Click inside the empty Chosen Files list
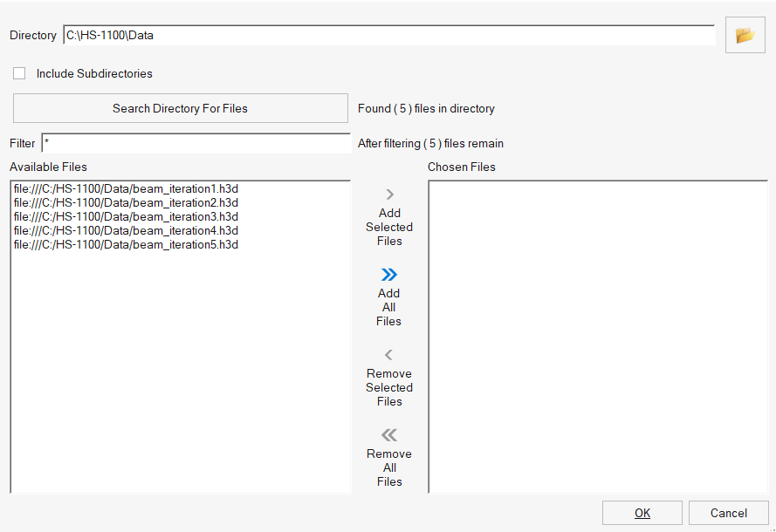 [x=598, y=337]
